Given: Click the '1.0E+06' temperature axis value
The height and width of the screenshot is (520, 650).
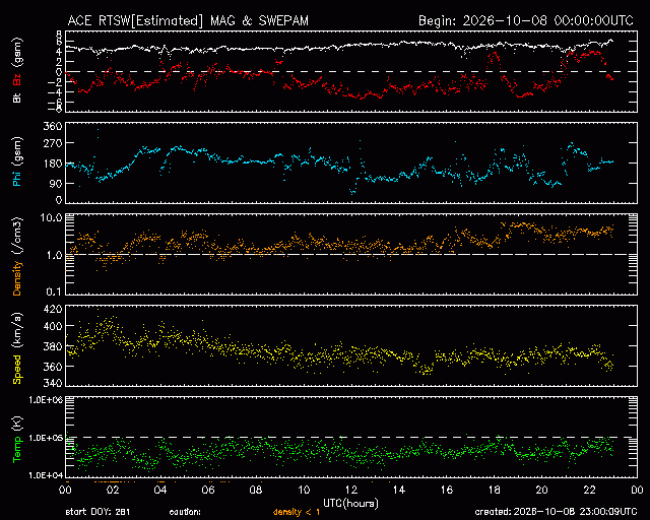Looking at the screenshot, I should tap(45, 399).
